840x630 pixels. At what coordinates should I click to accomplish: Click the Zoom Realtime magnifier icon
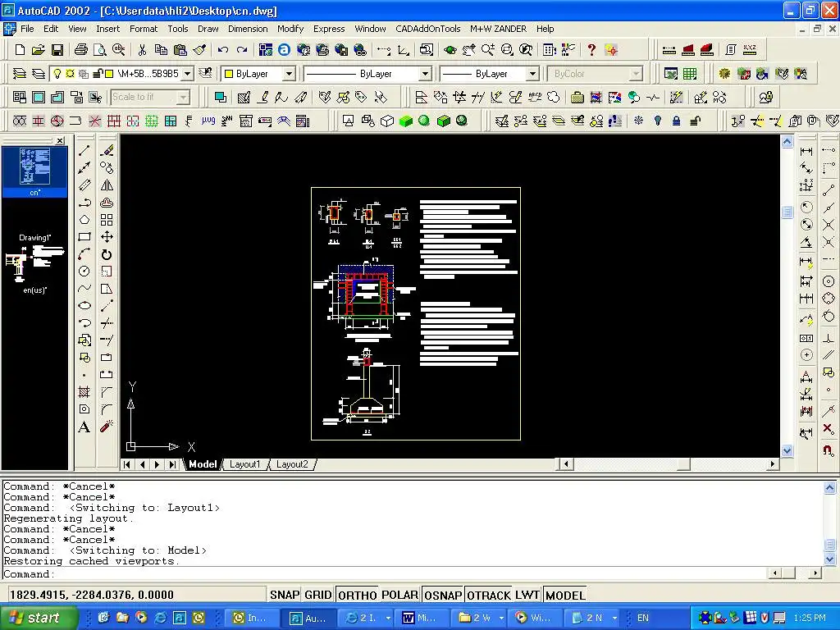(x=487, y=50)
